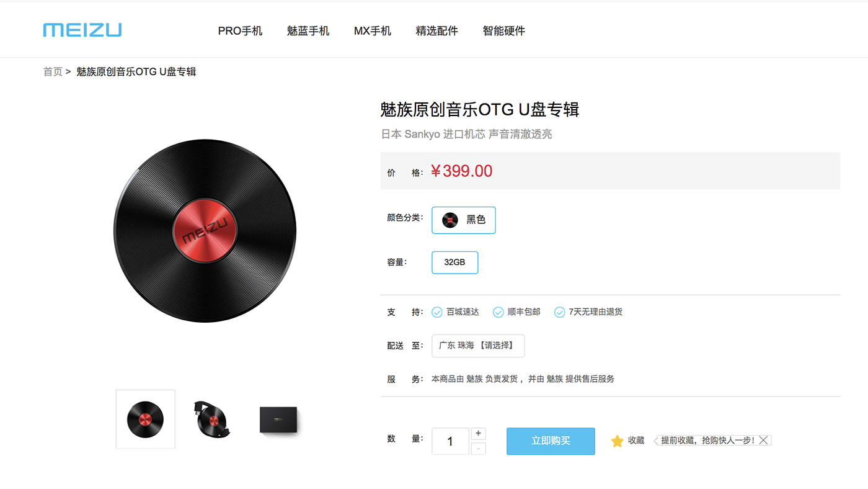The width and height of the screenshot is (868, 489).
Task: Click the 百城速达 checkmark icon
Action: pos(437,312)
